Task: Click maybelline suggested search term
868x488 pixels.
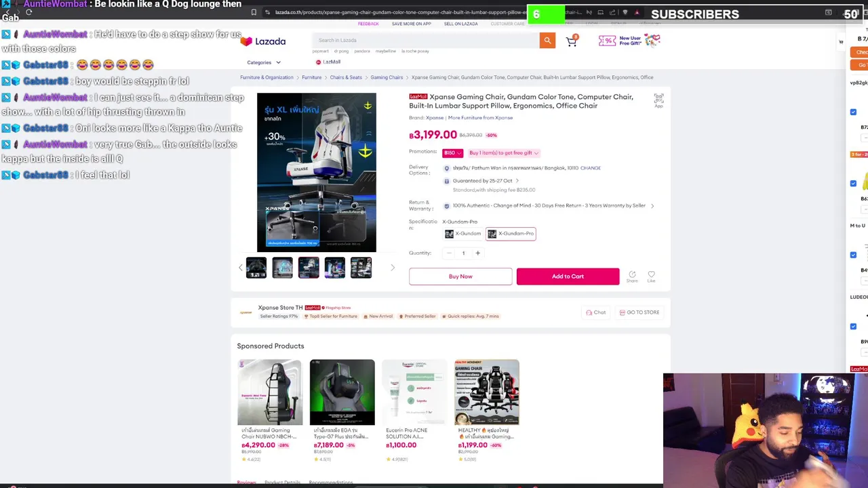Action: click(386, 52)
